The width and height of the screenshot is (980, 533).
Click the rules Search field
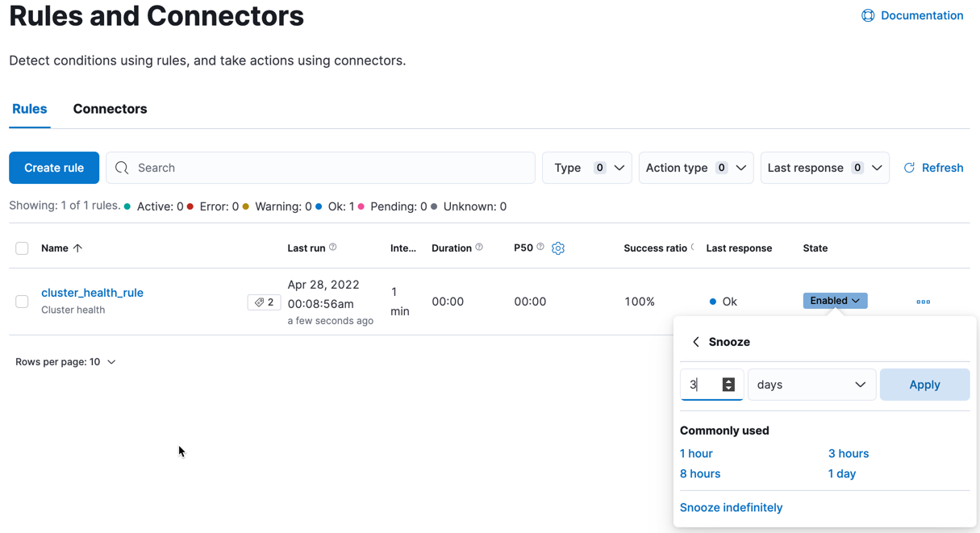pos(321,168)
